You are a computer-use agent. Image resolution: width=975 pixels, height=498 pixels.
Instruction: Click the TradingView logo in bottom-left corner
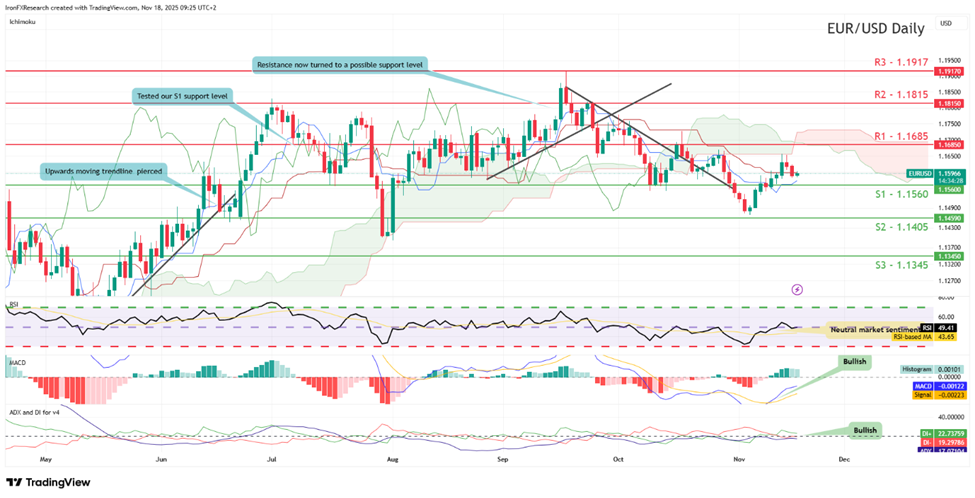tap(50, 481)
